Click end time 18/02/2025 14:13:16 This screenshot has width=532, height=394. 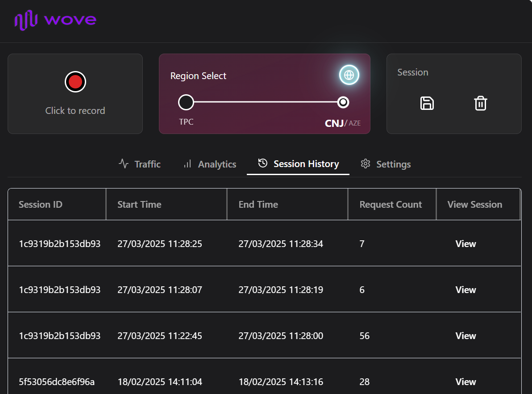[x=281, y=382]
